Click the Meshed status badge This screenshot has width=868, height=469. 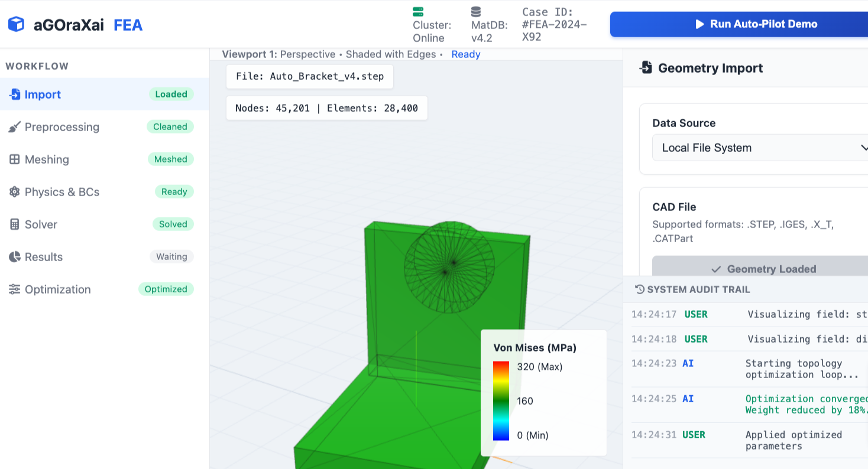pyautogui.click(x=170, y=159)
